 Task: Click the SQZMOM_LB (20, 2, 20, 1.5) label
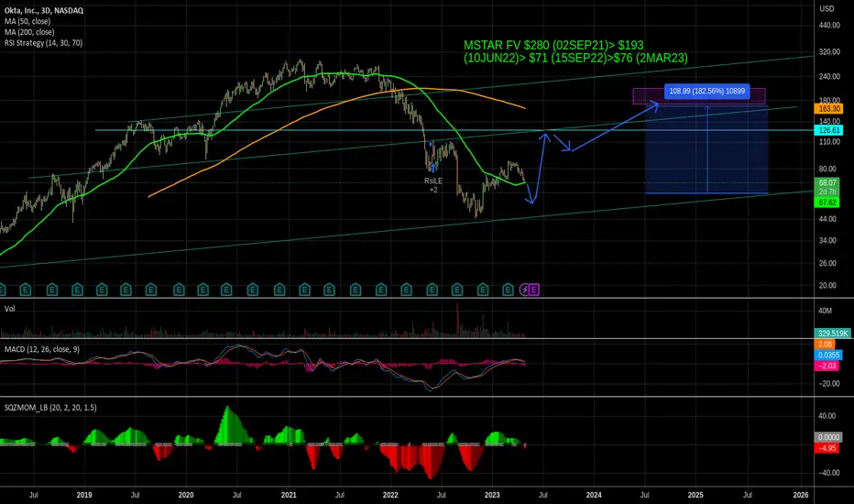pyautogui.click(x=50, y=408)
